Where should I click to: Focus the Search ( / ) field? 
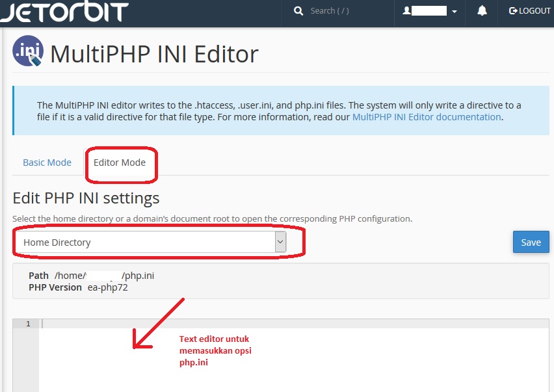coord(329,11)
